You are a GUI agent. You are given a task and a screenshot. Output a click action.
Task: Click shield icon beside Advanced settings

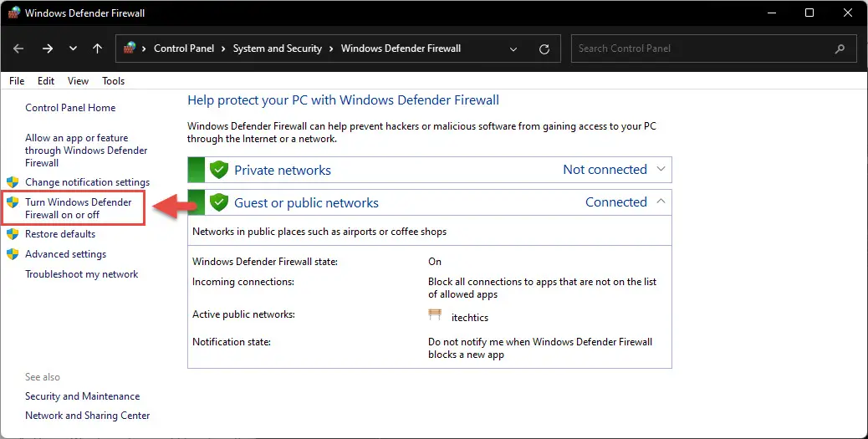click(x=13, y=254)
